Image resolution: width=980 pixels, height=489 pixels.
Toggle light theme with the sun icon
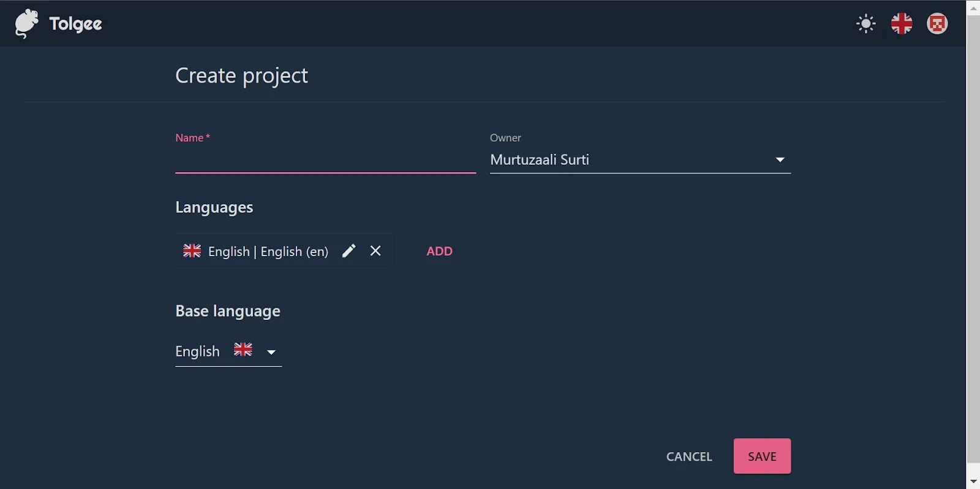[865, 24]
